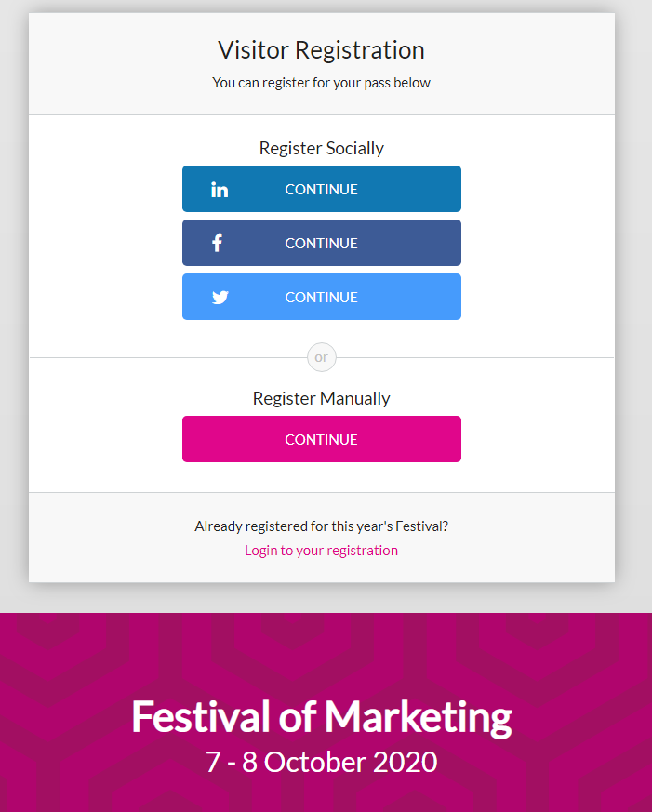
Task: Click the 'Register Manually' label
Action: pos(321,398)
